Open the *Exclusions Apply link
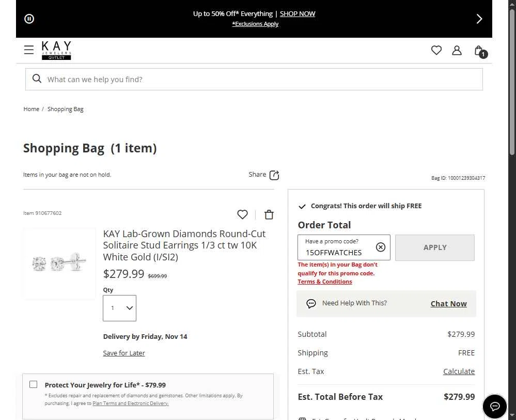Viewport: 516px width, 420px height. (255, 24)
